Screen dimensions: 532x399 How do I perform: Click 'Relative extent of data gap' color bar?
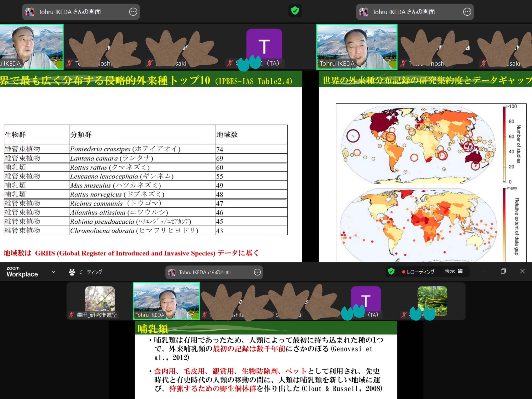504,225
